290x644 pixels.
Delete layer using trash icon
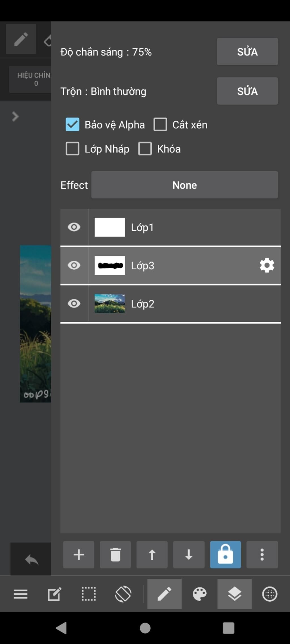coord(115,555)
